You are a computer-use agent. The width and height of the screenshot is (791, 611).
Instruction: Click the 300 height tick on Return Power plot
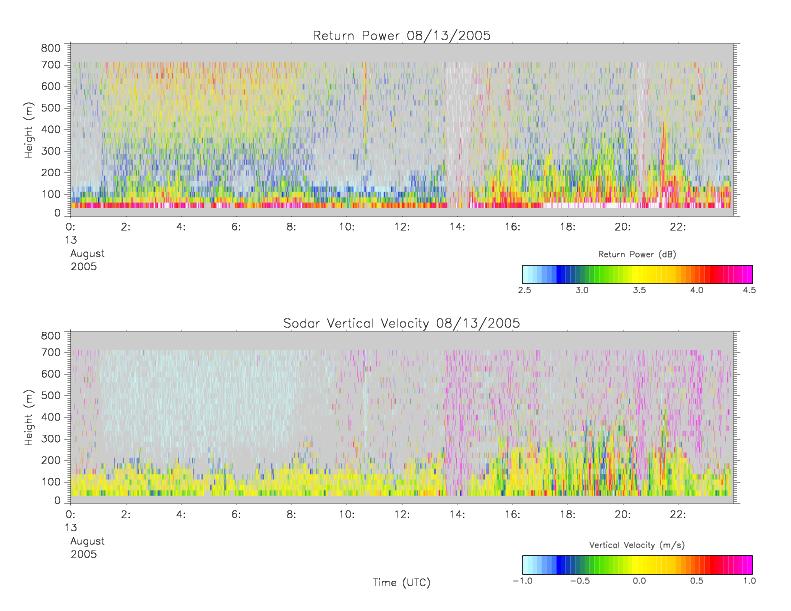pyautogui.click(x=50, y=151)
